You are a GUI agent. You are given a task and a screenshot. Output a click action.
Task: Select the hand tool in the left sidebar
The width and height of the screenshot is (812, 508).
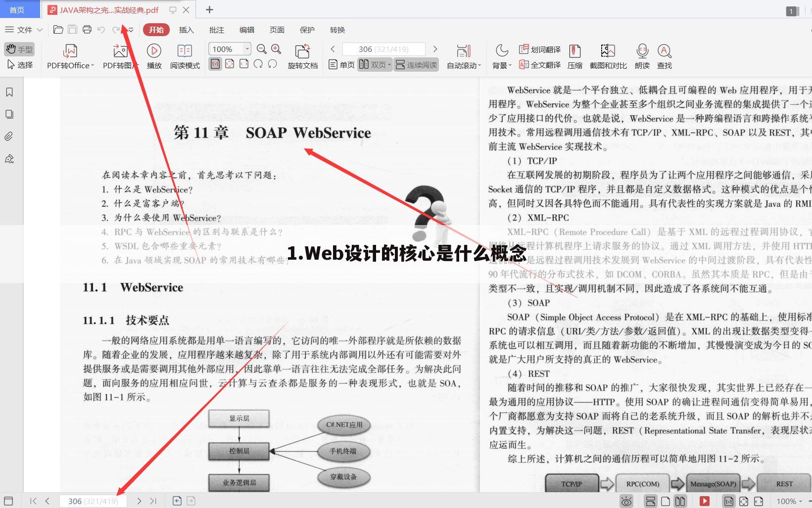click(19, 49)
